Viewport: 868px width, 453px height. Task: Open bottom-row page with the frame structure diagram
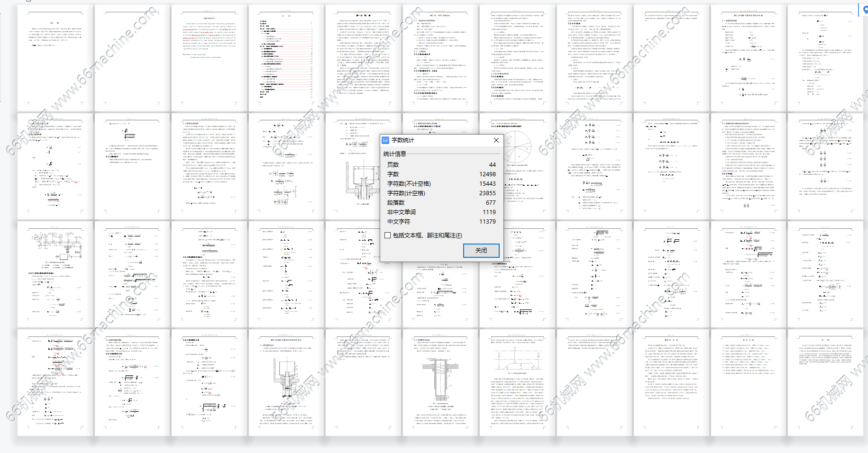[517, 382]
